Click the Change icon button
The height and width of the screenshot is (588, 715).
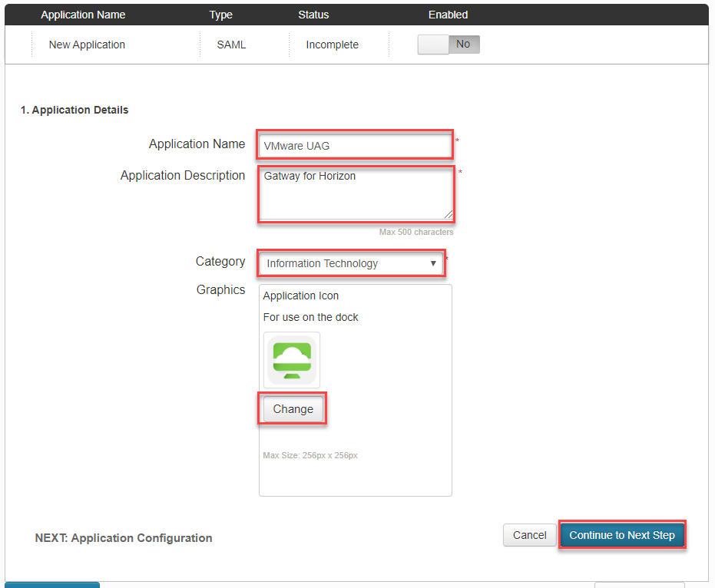click(x=293, y=409)
